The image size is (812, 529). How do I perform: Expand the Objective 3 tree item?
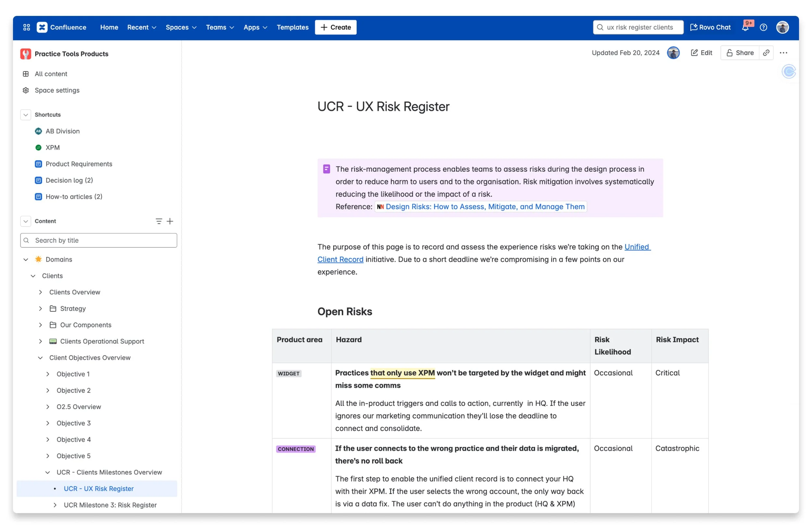(x=48, y=423)
